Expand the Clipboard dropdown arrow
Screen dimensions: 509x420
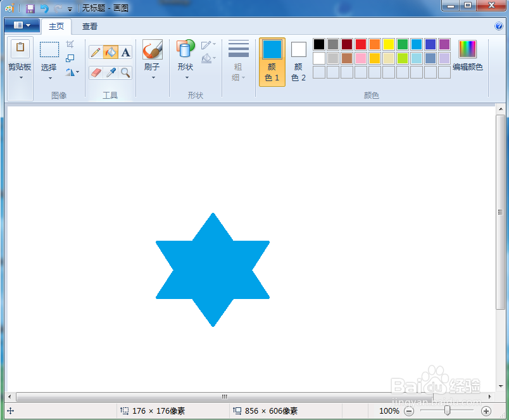[21, 78]
